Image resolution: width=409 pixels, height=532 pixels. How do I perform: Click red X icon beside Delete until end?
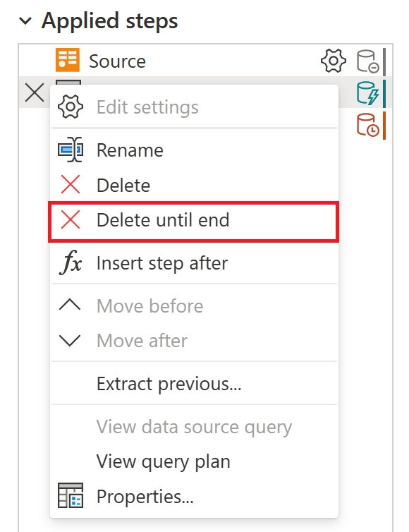pos(71,220)
